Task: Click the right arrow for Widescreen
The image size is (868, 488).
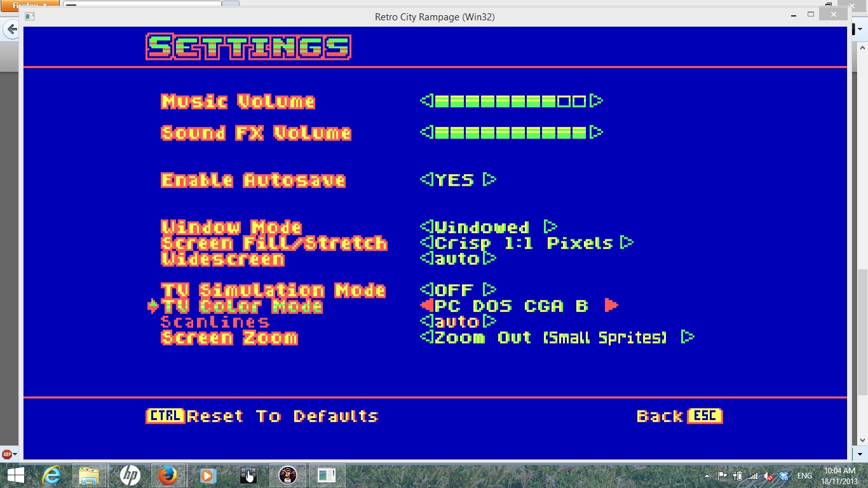Action: point(489,259)
